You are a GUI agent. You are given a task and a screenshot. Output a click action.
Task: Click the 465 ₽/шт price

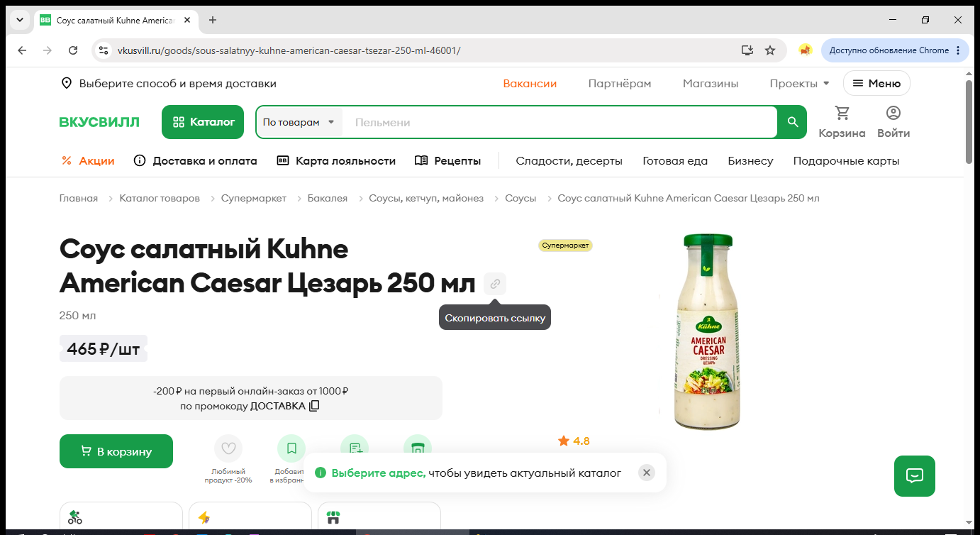pyautogui.click(x=104, y=349)
